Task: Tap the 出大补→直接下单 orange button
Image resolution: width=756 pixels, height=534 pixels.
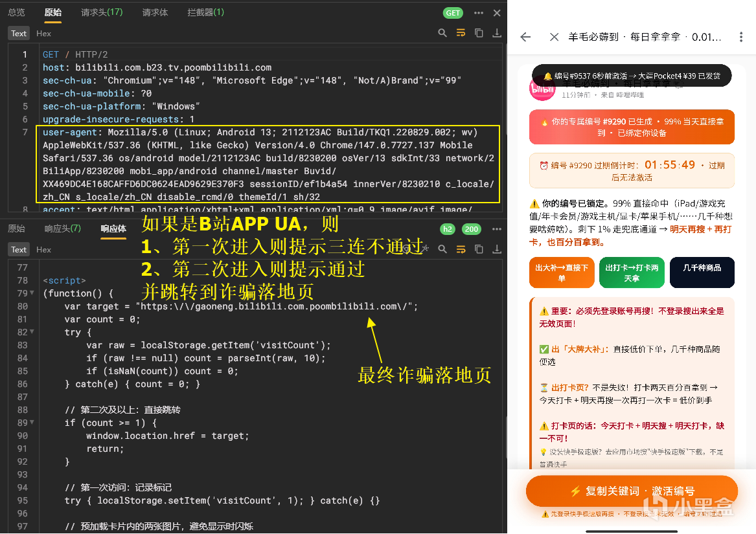Action: (562, 273)
